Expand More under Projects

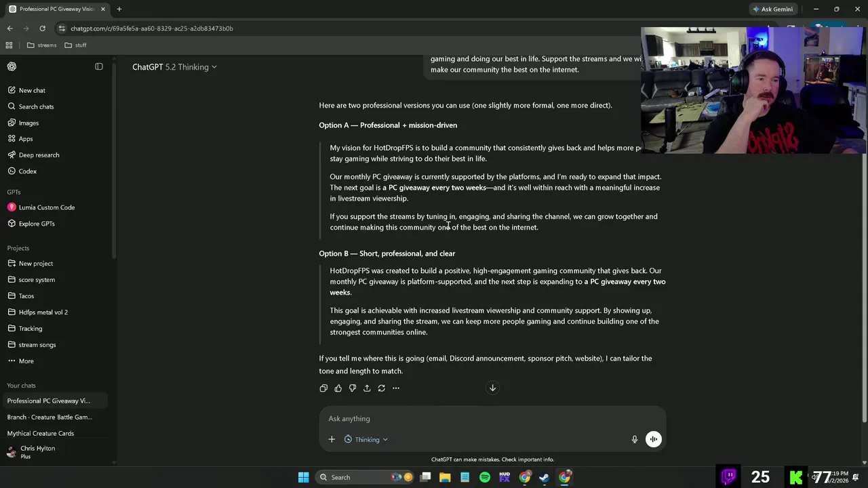20,361
